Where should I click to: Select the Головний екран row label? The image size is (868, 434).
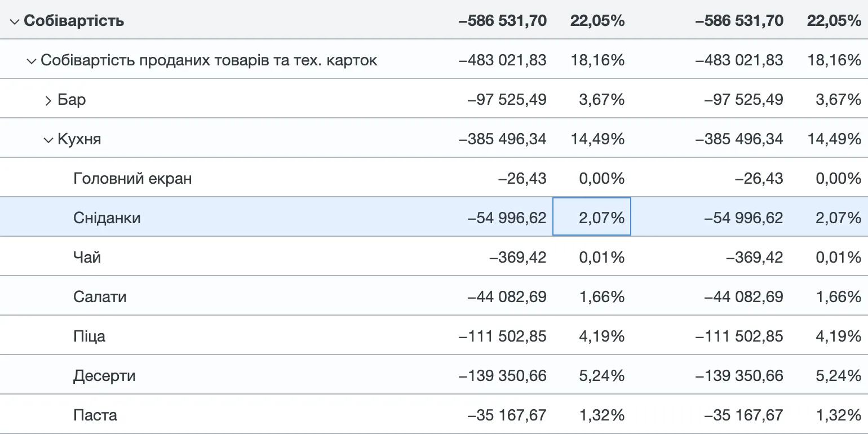coord(132,179)
